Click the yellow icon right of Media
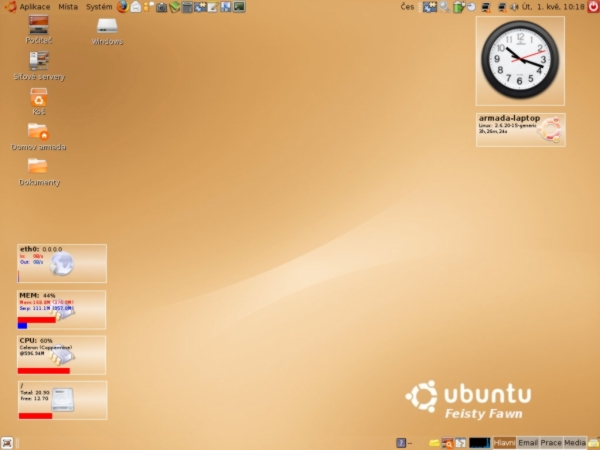Screen dimensions: 600x450 point(594,443)
